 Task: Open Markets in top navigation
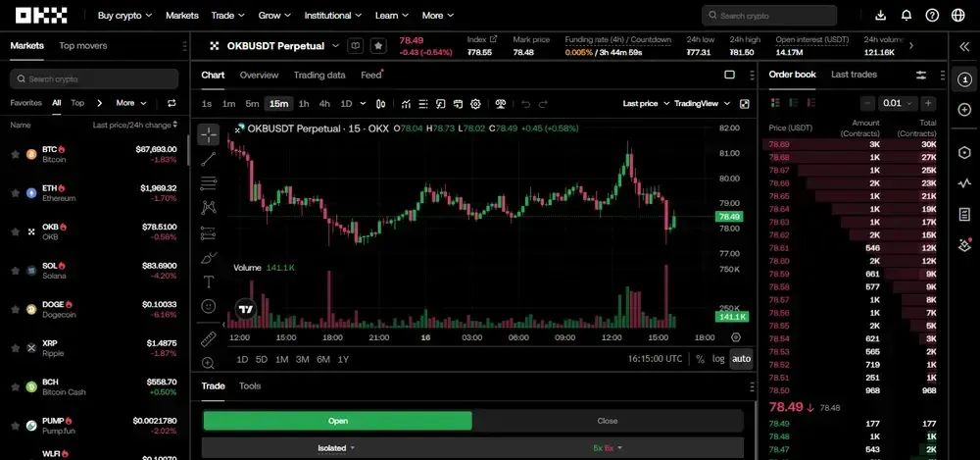tap(182, 16)
